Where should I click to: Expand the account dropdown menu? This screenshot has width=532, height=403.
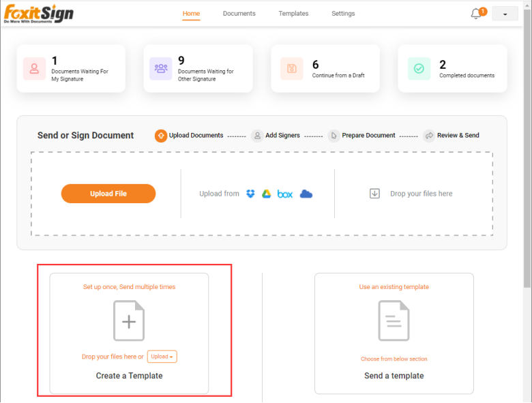pyautogui.click(x=505, y=14)
